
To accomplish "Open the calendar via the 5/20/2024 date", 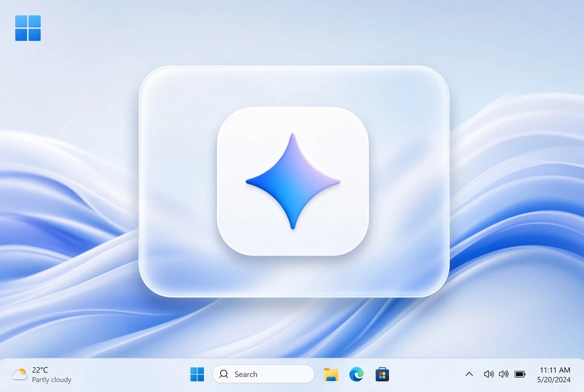I will (554, 379).
